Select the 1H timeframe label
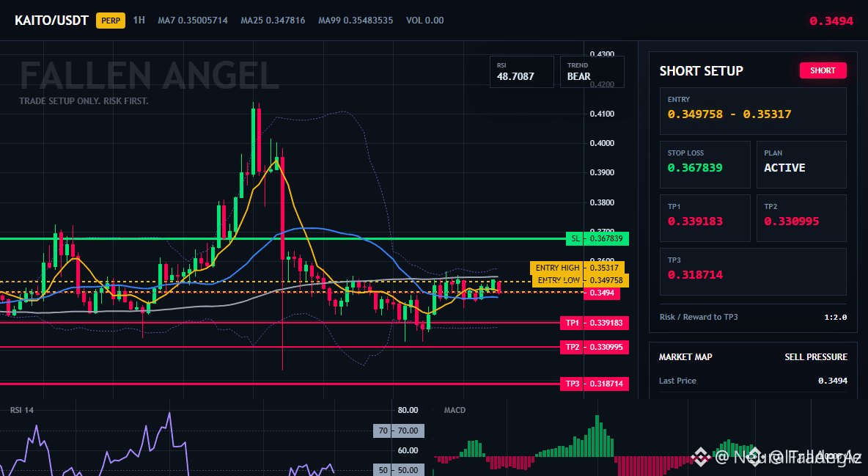 [139, 20]
